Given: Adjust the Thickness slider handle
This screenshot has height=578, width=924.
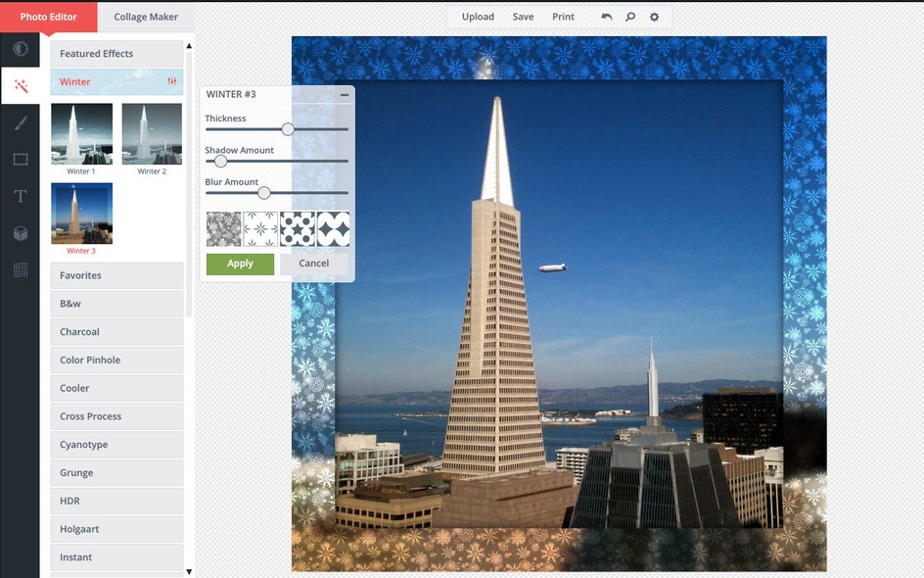Looking at the screenshot, I should [x=288, y=129].
